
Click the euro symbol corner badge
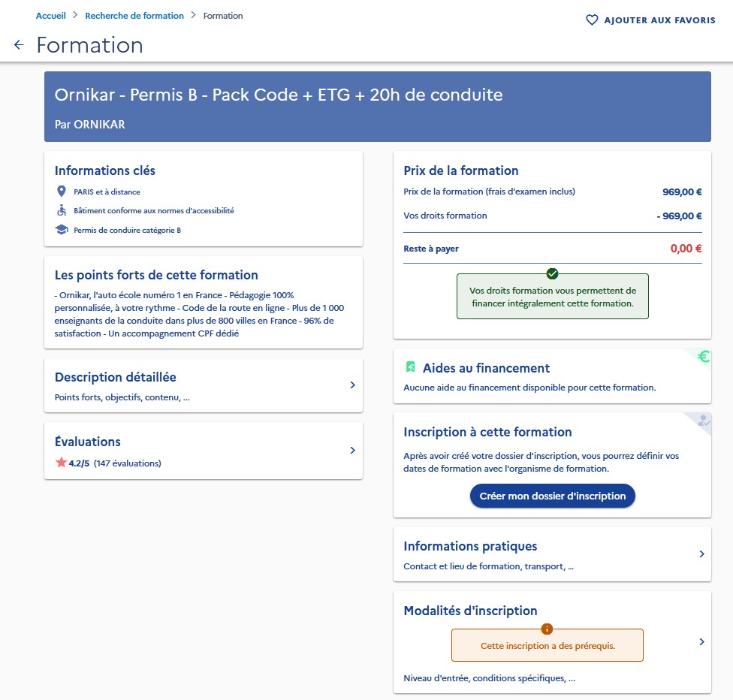click(x=703, y=357)
